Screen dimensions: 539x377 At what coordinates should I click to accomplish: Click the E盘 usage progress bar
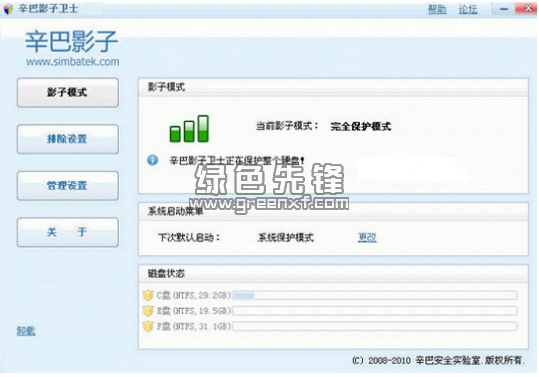tap(375, 311)
